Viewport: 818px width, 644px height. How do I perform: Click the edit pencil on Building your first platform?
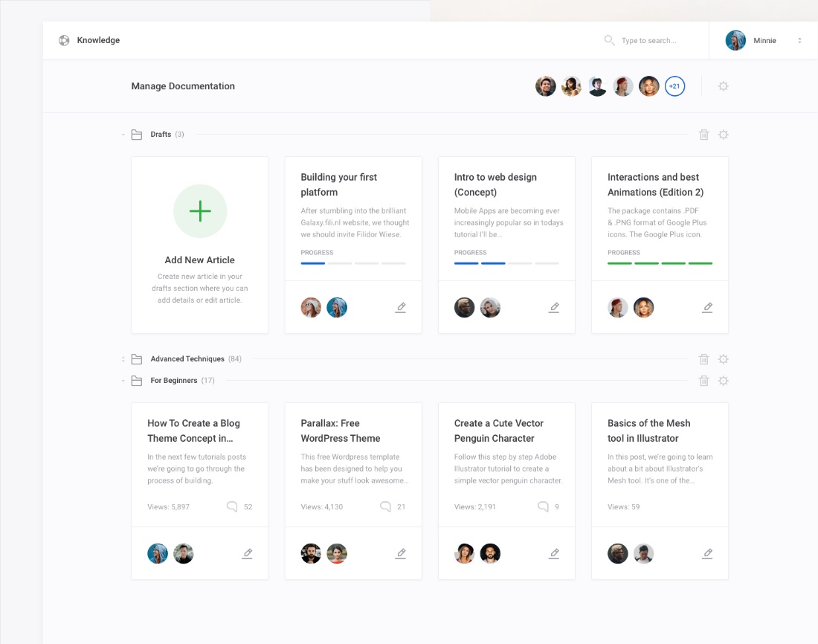pos(401,307)
